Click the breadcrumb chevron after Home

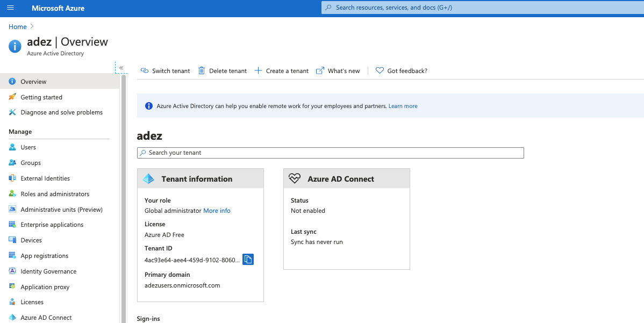[32, 27]
